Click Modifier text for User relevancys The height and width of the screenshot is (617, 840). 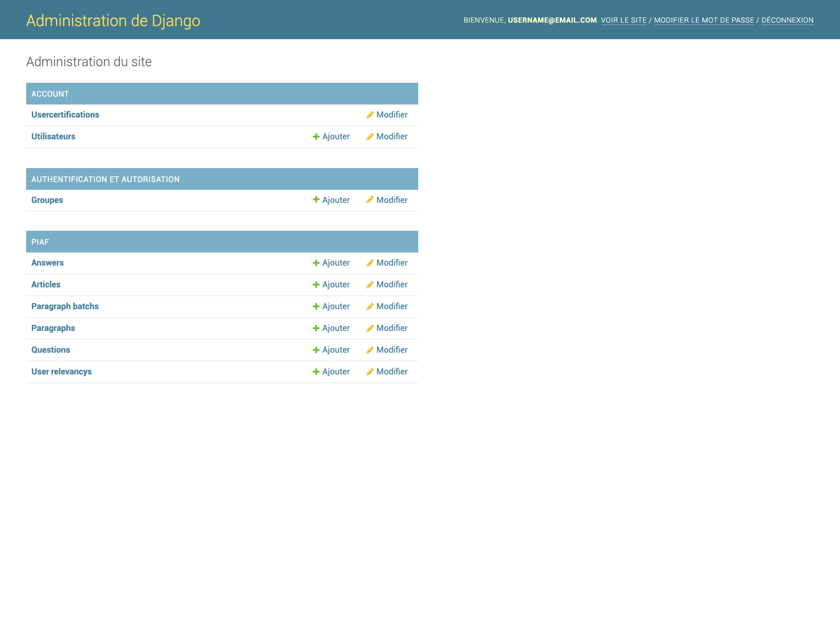click(x=392, y=372)
